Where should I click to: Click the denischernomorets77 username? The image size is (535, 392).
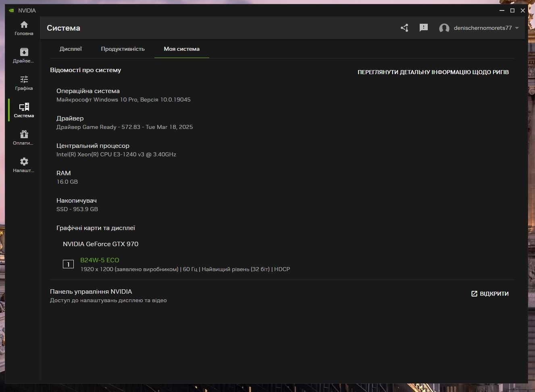click(483, 28)
